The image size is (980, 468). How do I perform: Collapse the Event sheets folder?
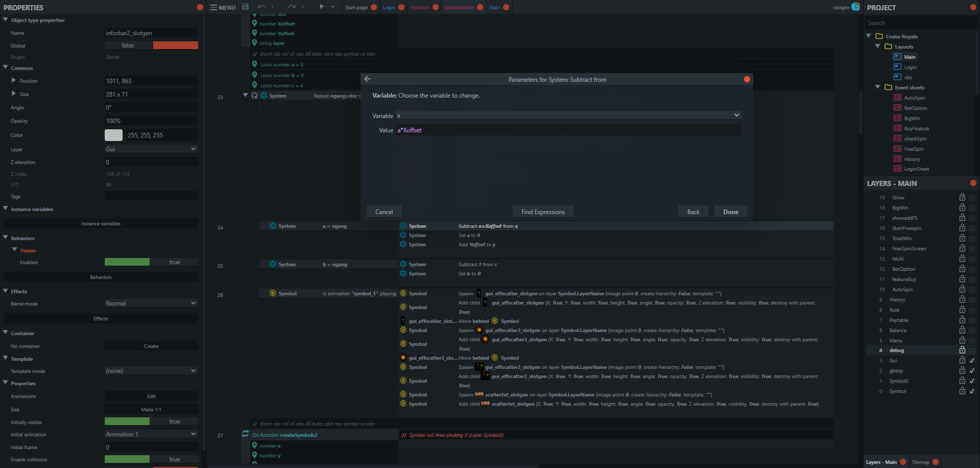[x=878, y=87]
